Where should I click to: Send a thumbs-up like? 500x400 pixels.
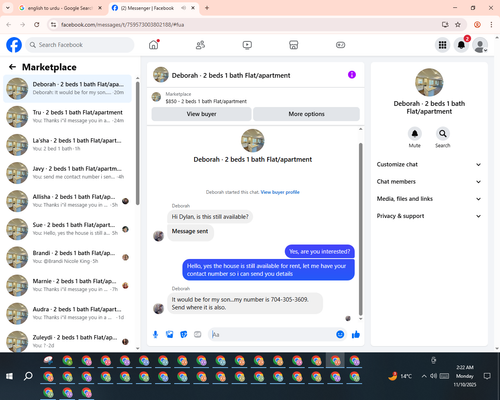(356, 334)
